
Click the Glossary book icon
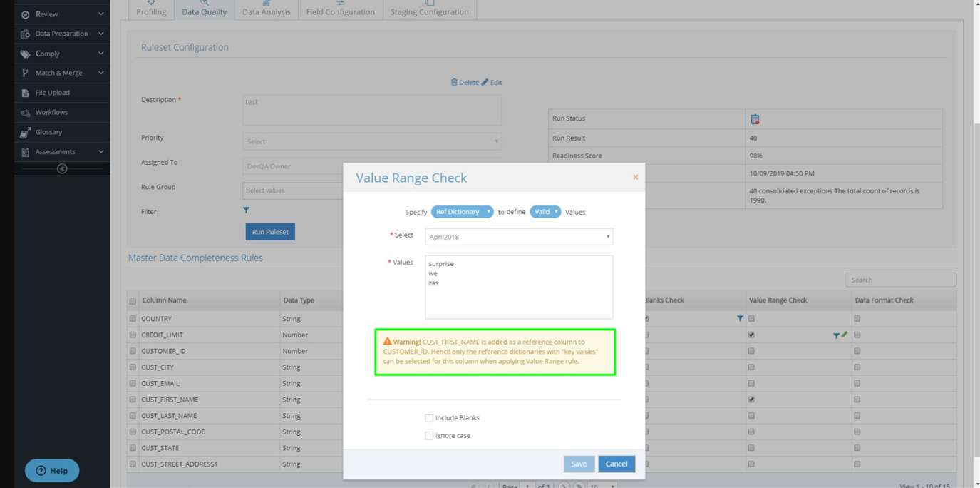point(25,132)
